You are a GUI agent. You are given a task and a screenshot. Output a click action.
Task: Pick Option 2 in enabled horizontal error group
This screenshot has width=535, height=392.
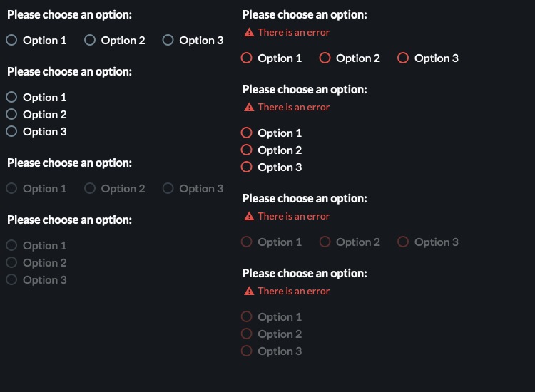(x=325, y=58)
